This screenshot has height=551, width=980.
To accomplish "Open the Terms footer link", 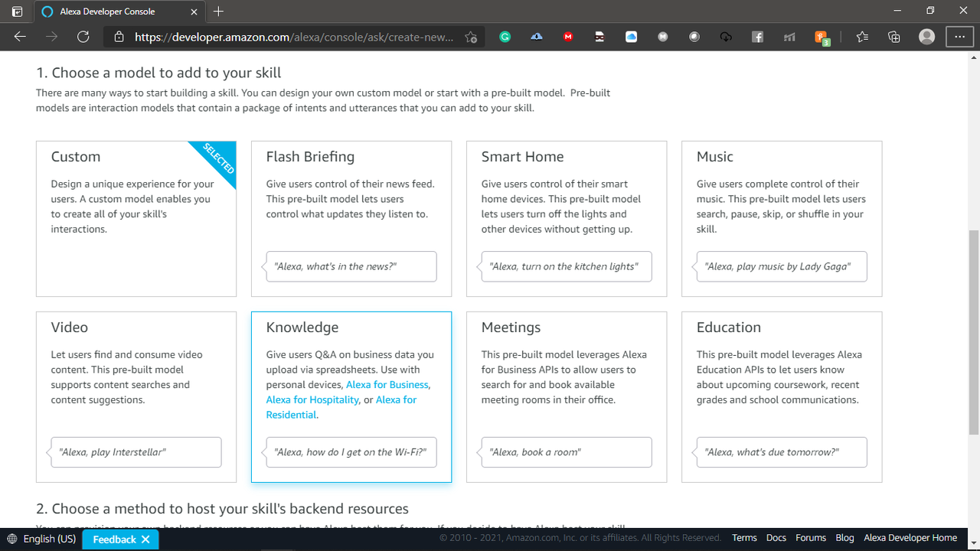I will click(x=744, y=538).
